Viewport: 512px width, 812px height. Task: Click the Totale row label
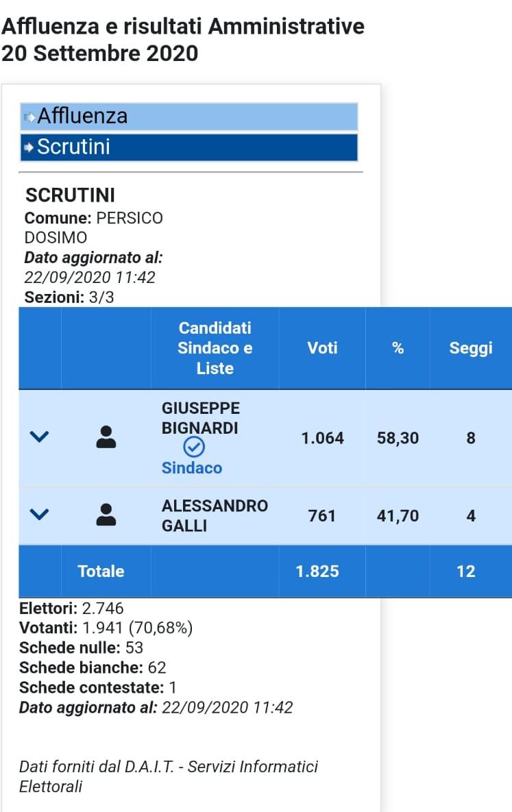coord(101,571)
